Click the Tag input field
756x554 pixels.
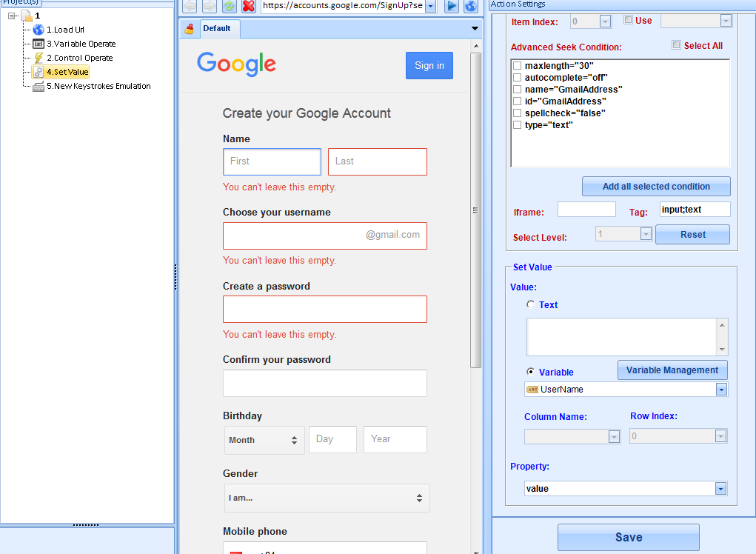pyautogui.click(x=695, y=210)
